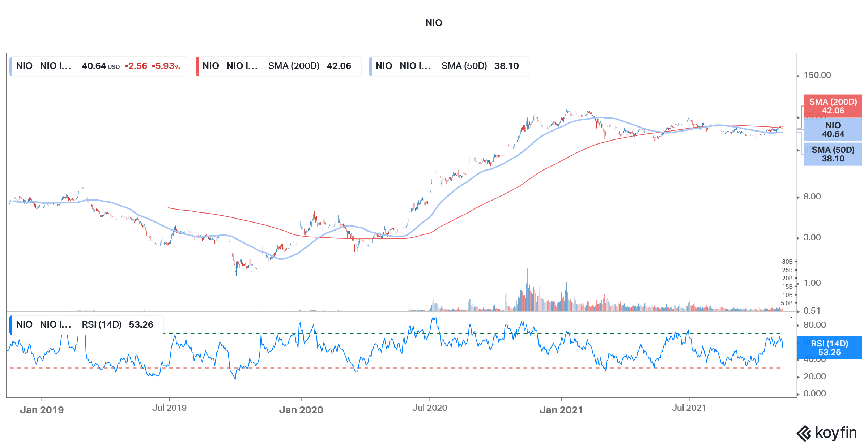
Task: Click the blue RSI legend color bar
Action: click(x=11, y=324)
